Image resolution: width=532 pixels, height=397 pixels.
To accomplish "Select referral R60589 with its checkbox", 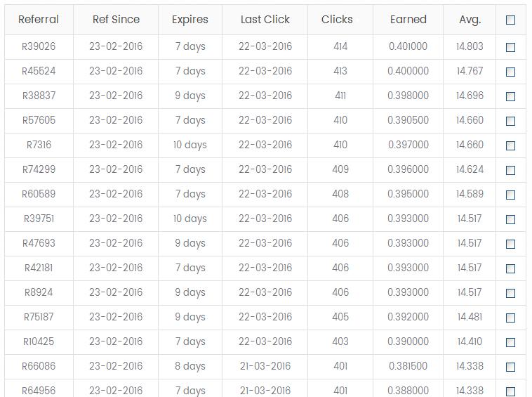I will [510, 195].
